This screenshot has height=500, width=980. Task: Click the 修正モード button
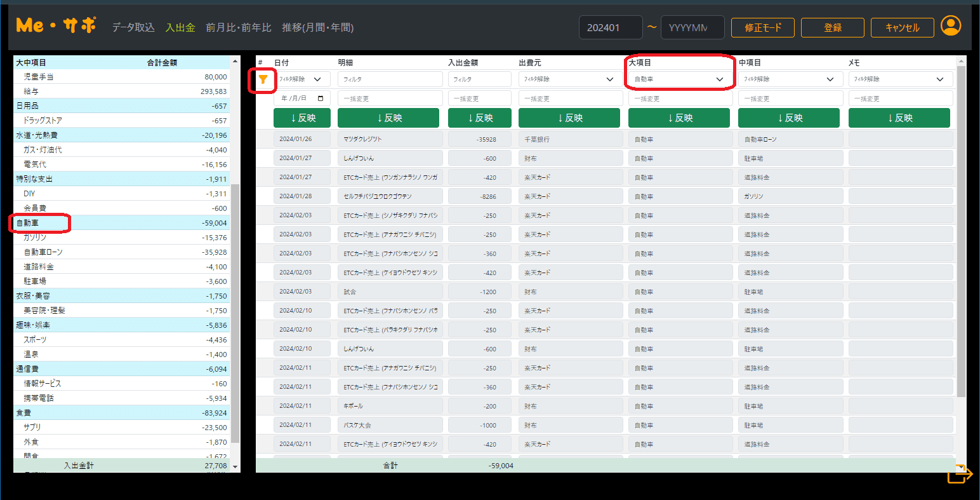(x=762, y=27)
